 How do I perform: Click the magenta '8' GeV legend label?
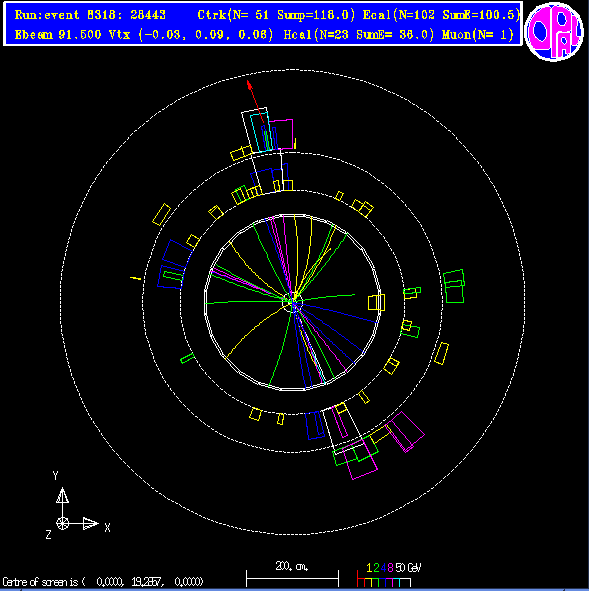pyautogui.click(x=390, y=568)
